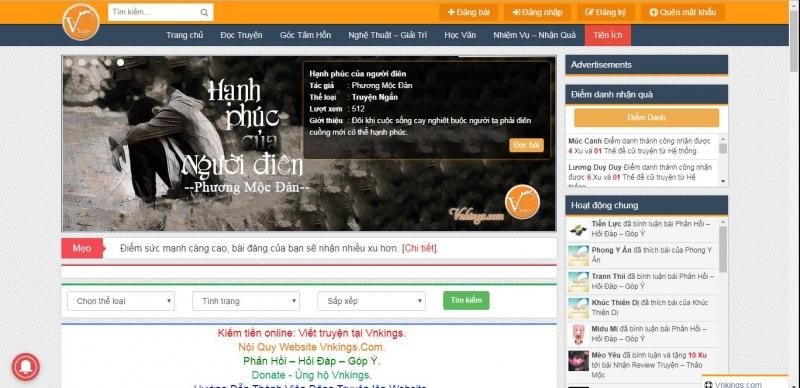
Task: Select the first slider dot on banner
Action: pyautogui.click(x=68, y=62)
